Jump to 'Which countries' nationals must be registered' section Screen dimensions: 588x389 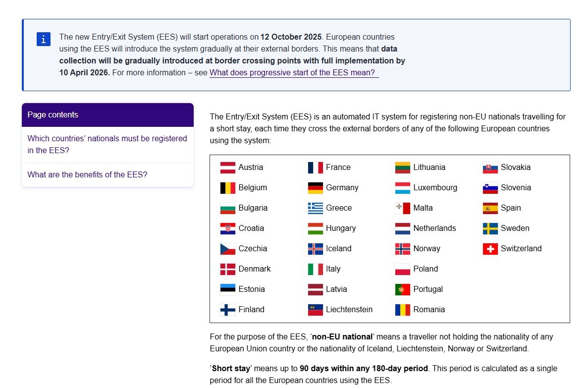click(107, 144)
